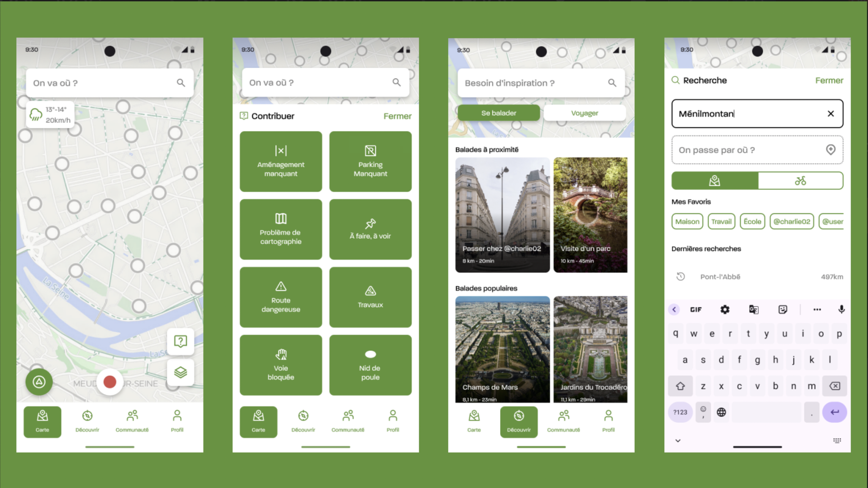Viewport: 868px width, 488px height.
Task: Select the Maison favorite chip
Action: (687, 222)
